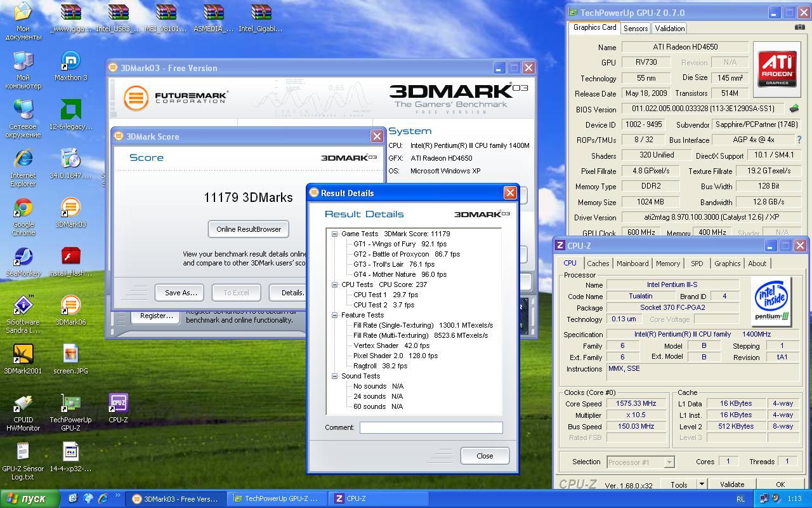The height and width of the screenshot is (508, 812).
Task: Click the Bus Interface question mark in GPU-Z
Action: click(x=799, y=140)
